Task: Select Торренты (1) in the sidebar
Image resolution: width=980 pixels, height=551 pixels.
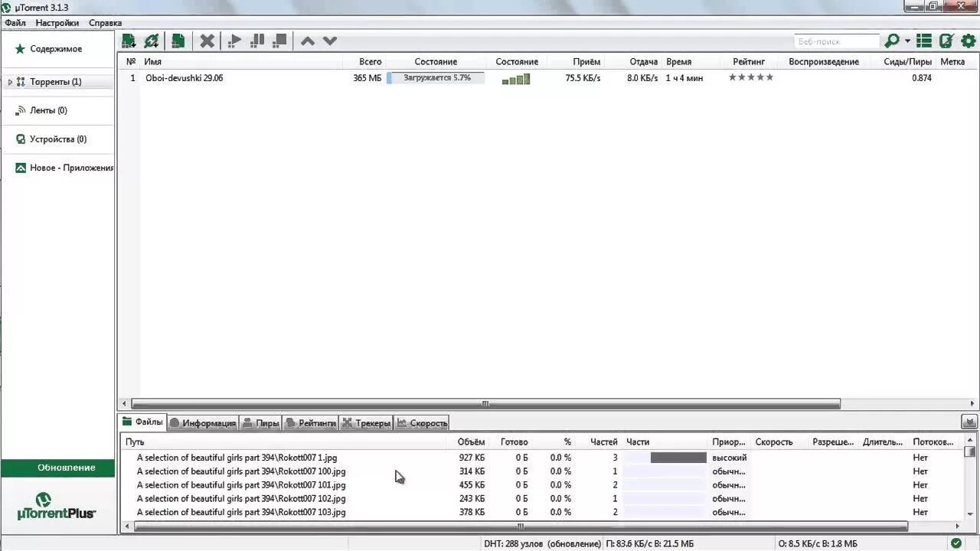Action: (x=55, y=82)
